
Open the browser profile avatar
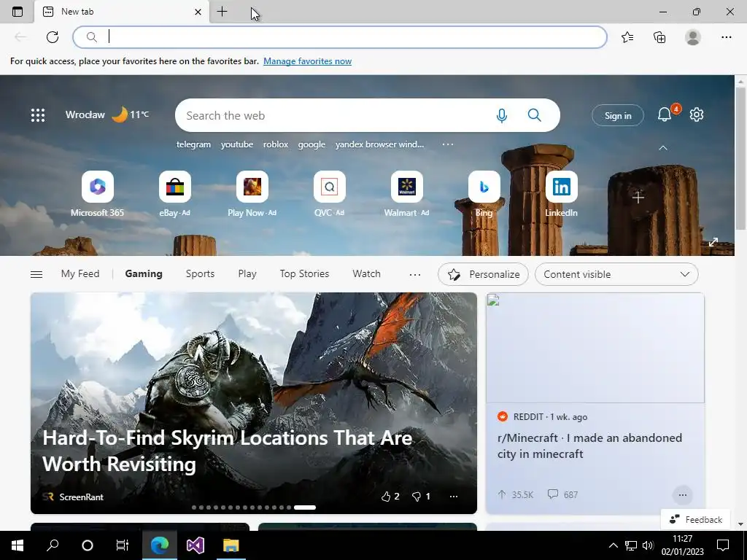(x=693, y=37)
